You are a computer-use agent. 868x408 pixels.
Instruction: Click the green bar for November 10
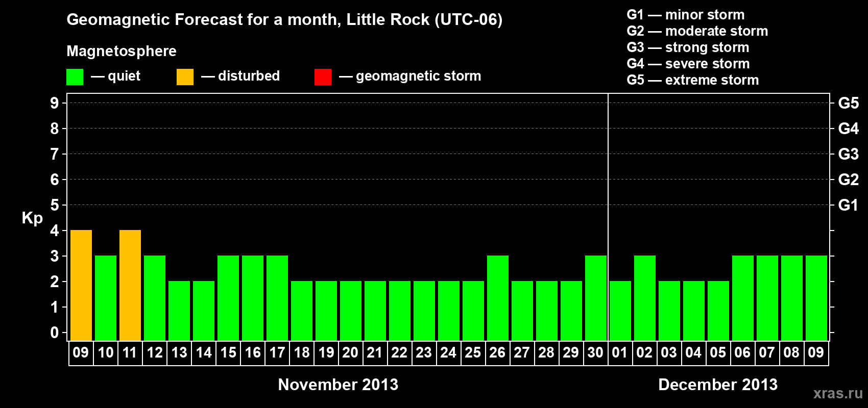[x=106, y=298]
